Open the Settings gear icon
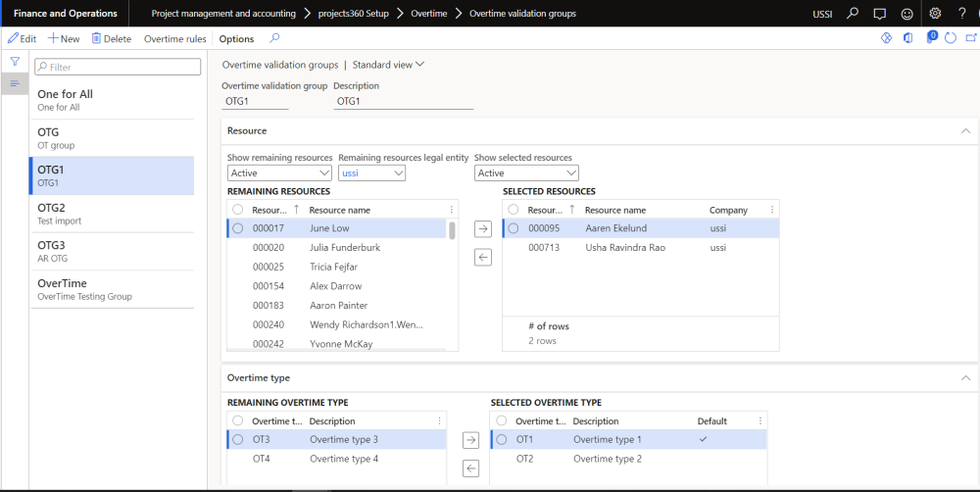Screen dimensions: 980x492 (935, 14)
